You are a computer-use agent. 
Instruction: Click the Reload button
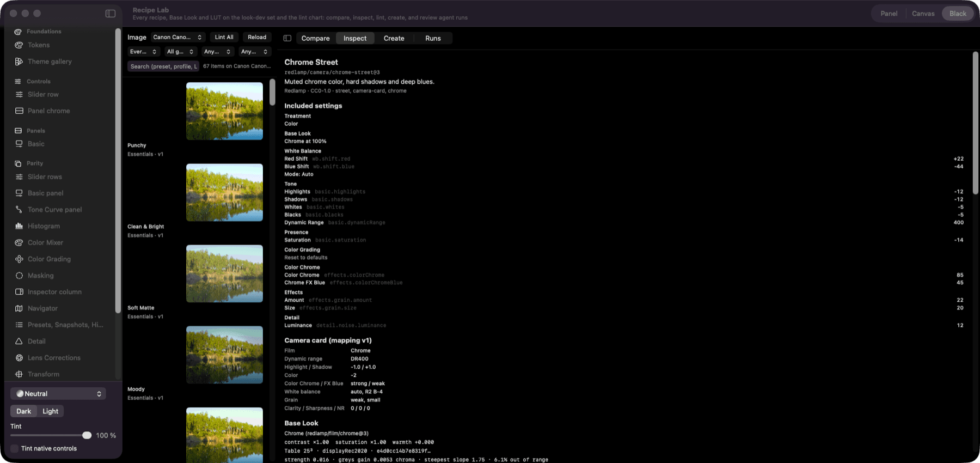[x=257, y=37]
